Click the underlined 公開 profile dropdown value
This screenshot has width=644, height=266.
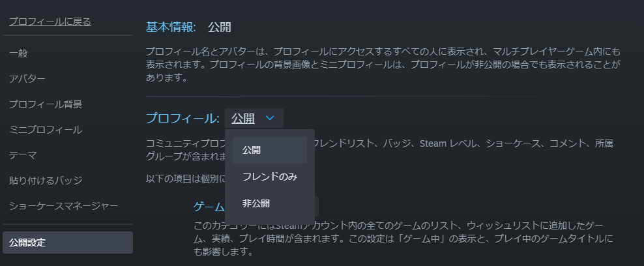click(x=242, y=119)
